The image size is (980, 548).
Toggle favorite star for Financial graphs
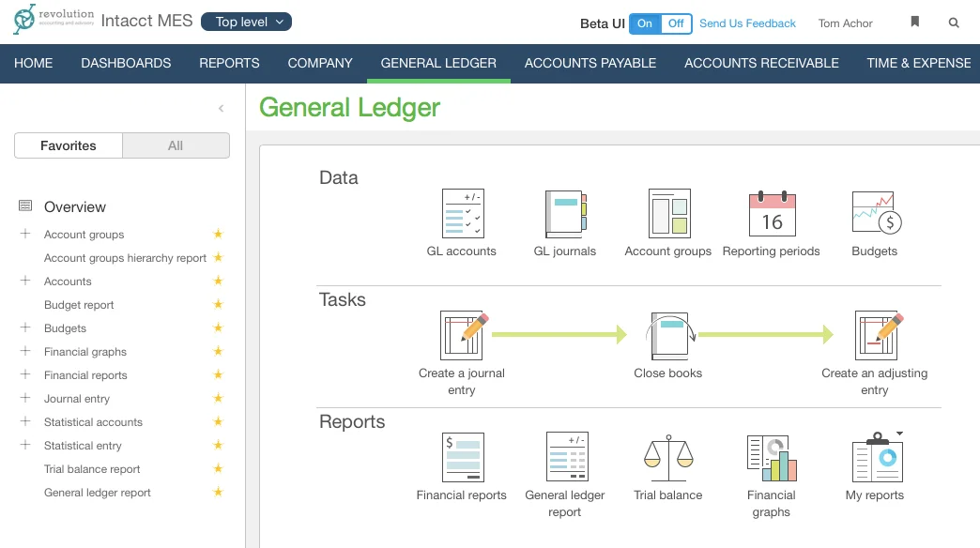[218, 351]
